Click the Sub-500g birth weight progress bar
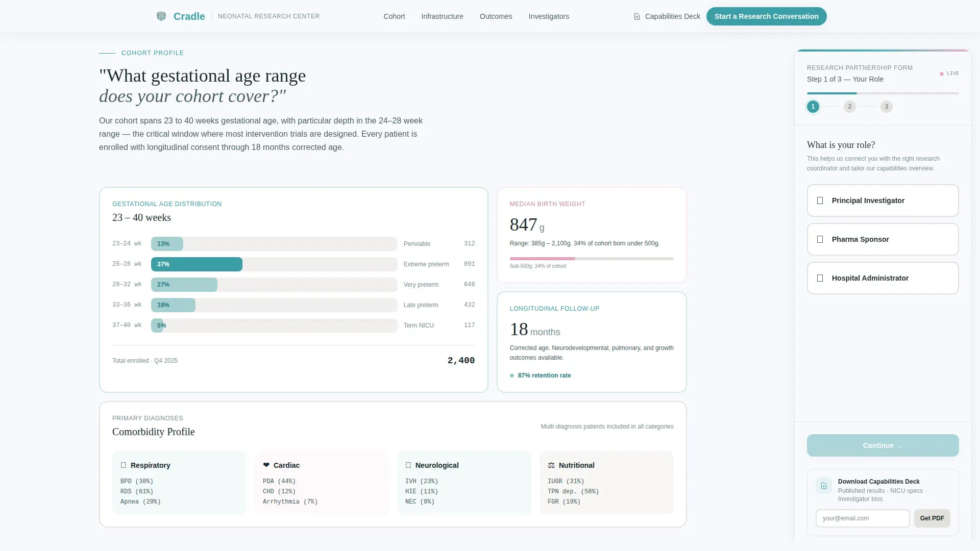The height and width of the screenshot is (551, 980). [592, 259]
